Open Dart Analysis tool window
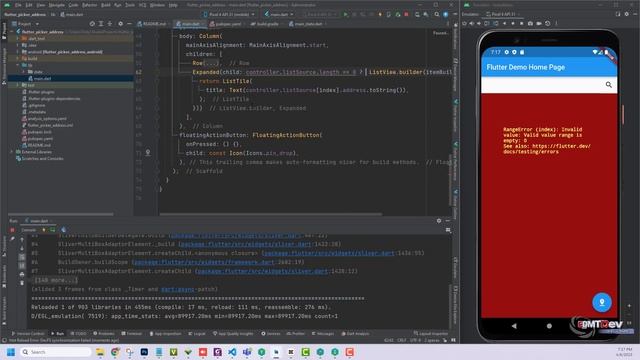Viewport: 640px width, 360px height. point(355,333)
